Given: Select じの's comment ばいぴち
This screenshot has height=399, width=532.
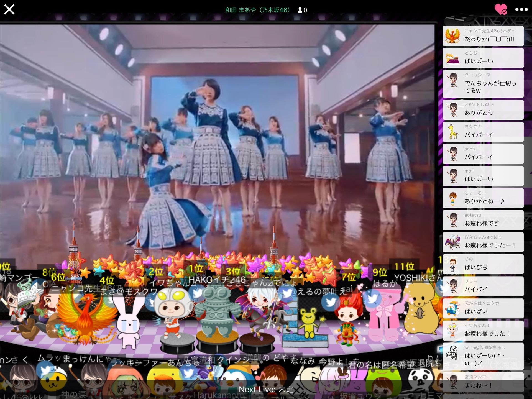Looking at the screenshot, I should pyautogui.click(x=483, y=264).
